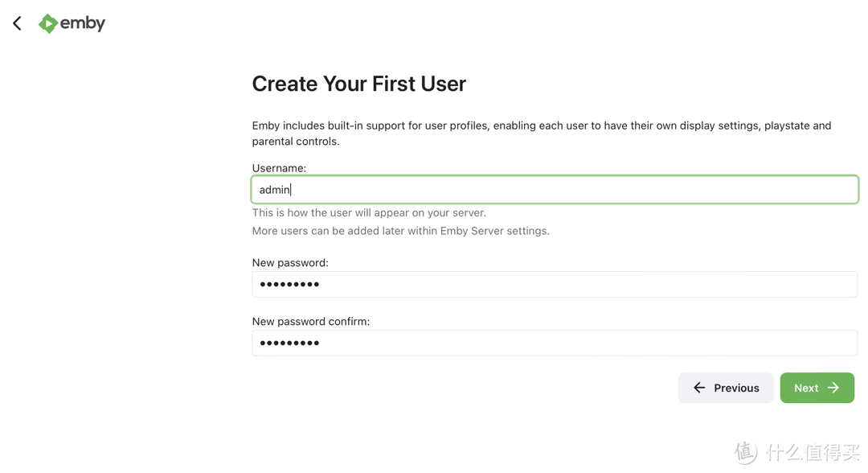The image size is (868, 473).
Task: Click the 'This is how the user will appear' hint
Action: point(369,212)
